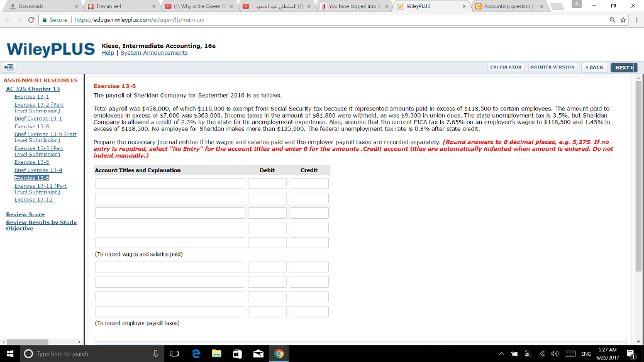Focus the first account title field of payroll taxes entry
644x362 pixels.
pyautogui.click(x=170, y=267)
